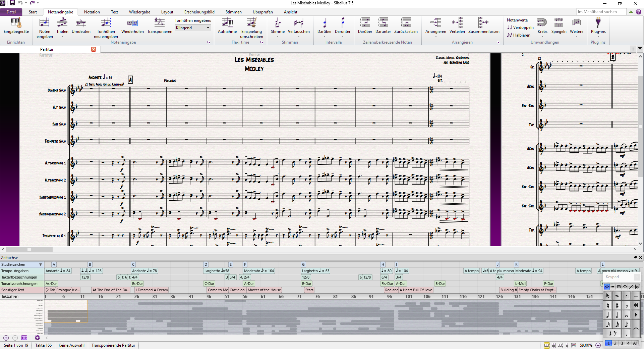
Task: Fit timeline to window width icon
Action: click(x=24, y=338)
